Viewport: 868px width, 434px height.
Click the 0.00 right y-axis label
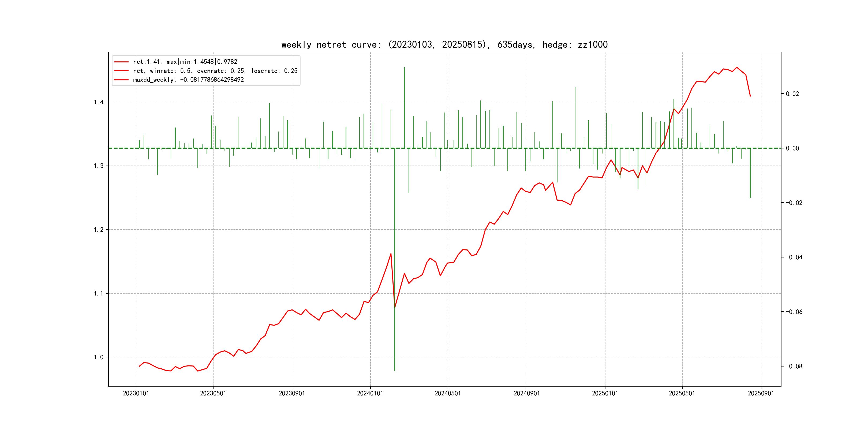click(x=792, y=148)
